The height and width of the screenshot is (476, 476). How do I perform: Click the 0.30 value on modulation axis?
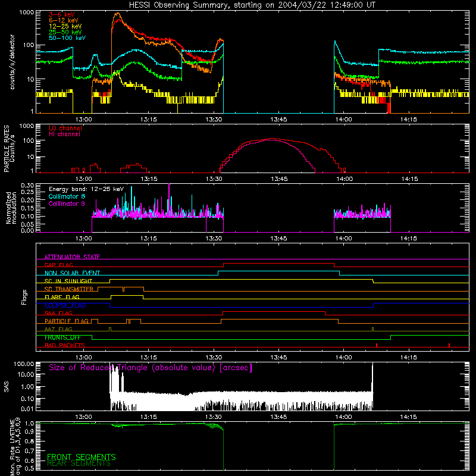27,186
